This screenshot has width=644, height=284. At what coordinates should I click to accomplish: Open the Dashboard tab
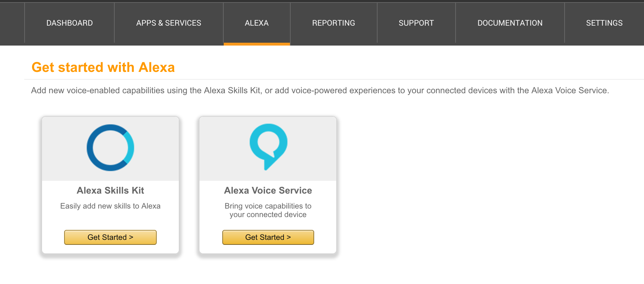point(69,23)
